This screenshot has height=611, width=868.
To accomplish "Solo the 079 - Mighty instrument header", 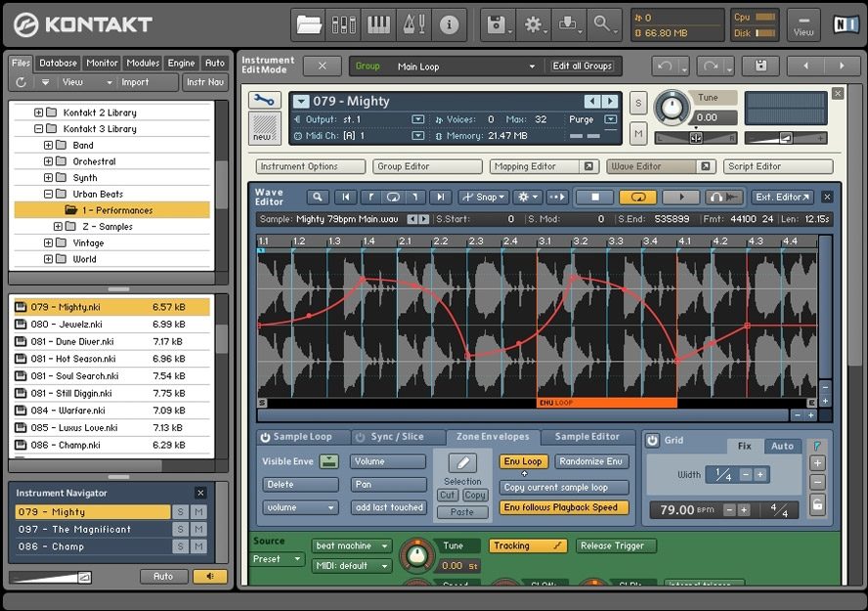I will pos(638,104).
